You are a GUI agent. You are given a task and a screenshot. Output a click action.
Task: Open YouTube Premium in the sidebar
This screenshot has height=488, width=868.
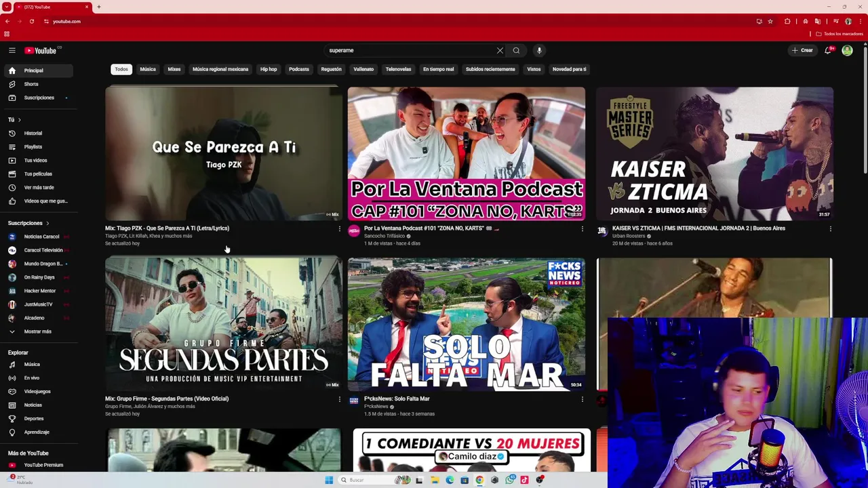[39, 465]
